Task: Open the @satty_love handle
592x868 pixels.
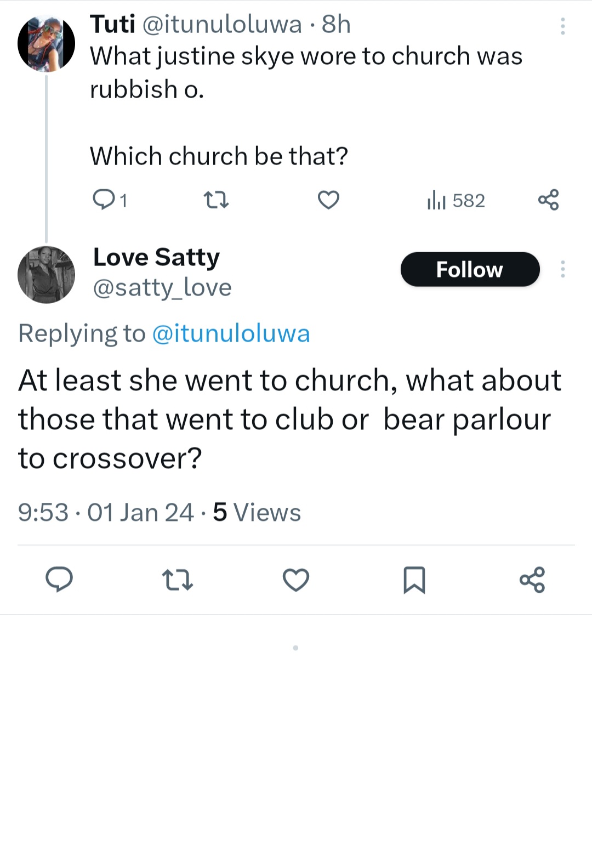Action: pos(162,287)
